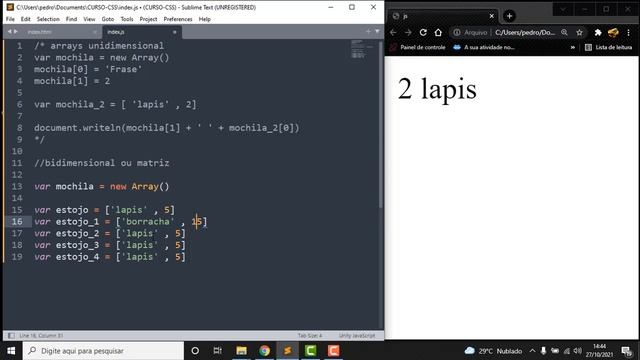Change the syntax JavaScript selector in status bar
This screenshot has height=360, width=640.
pos(357,336)
